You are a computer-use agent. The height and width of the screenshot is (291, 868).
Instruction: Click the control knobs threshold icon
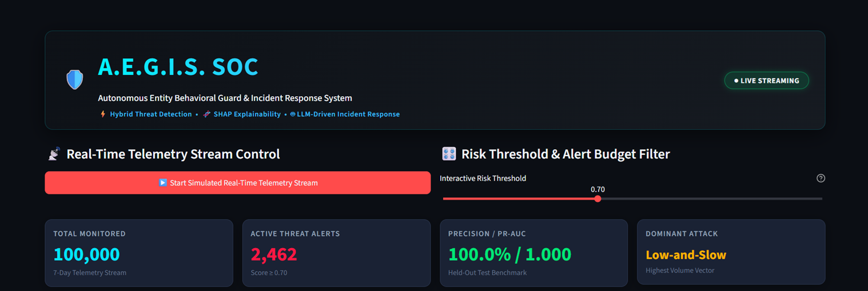[449, 154]
